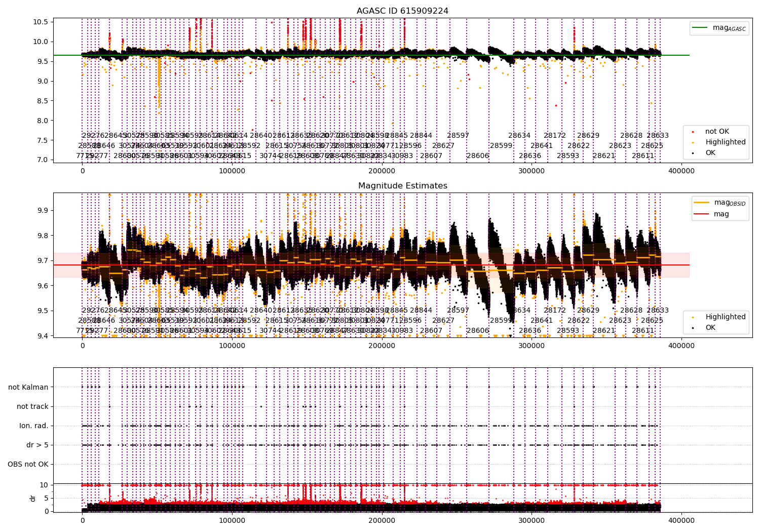Select red "not OK" marker in top legend
The image size is (760, 532).
click(x=693, y=132)
